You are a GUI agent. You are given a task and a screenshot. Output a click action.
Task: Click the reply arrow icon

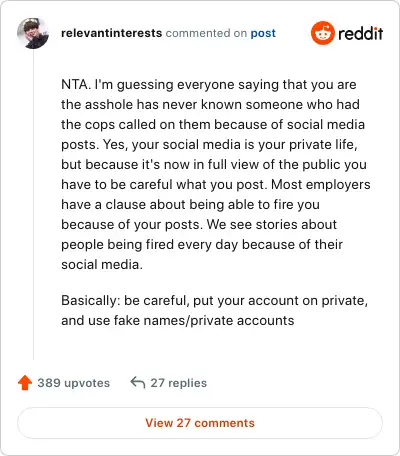tap(138, 382)
